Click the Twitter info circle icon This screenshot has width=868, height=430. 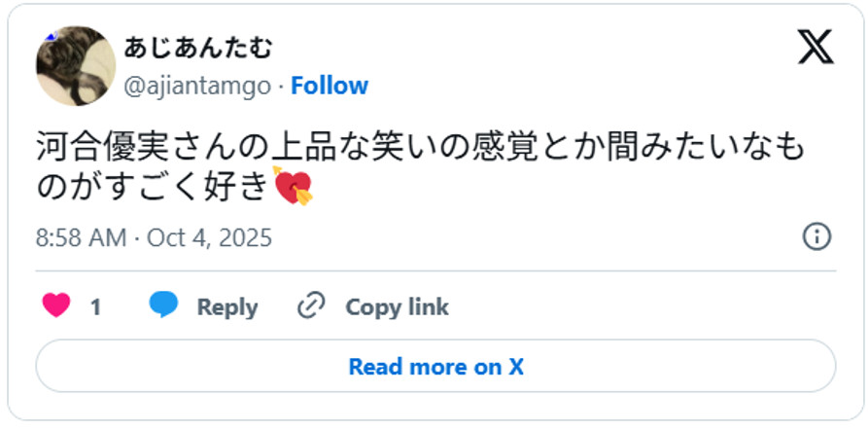(817, 237)
